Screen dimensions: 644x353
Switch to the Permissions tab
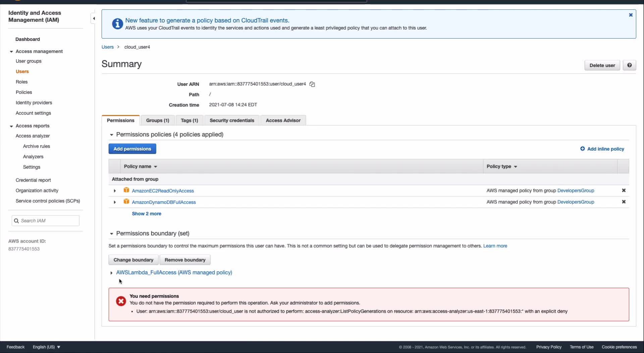(x=121, y=120)
